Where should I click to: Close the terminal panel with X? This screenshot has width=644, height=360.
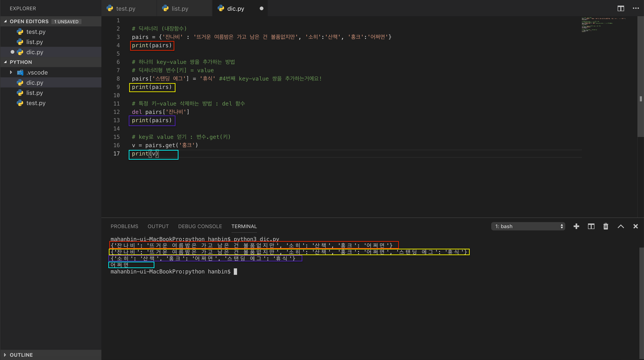[635, 226]
